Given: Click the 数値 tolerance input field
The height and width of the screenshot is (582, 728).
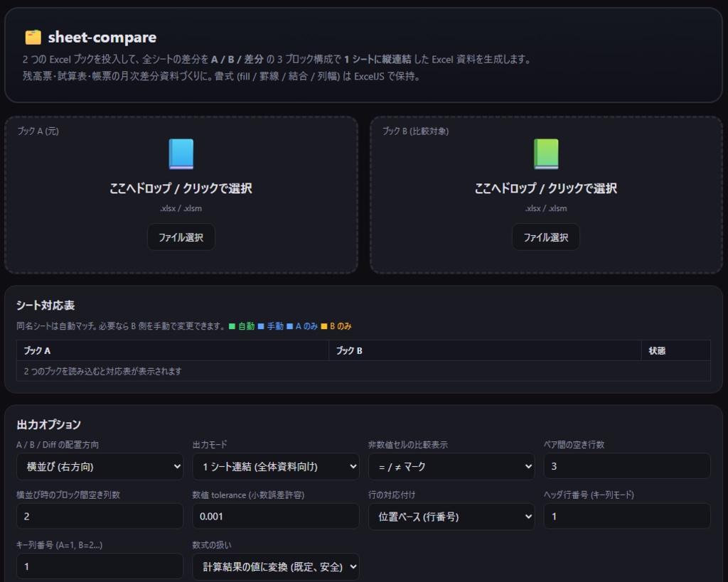Looking at the screenshot, I should pyautogui.click(x=276, y=516).
